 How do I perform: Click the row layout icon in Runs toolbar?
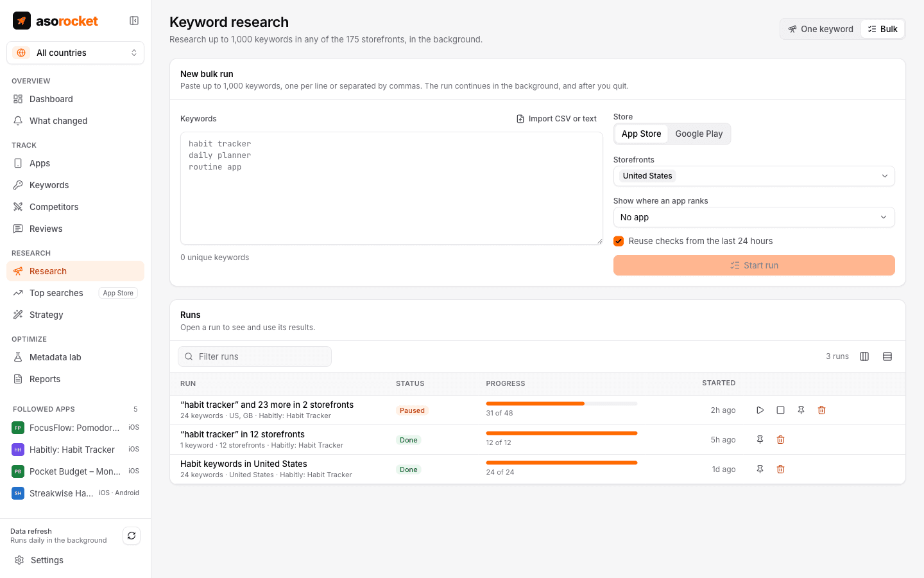pos(887,356)
